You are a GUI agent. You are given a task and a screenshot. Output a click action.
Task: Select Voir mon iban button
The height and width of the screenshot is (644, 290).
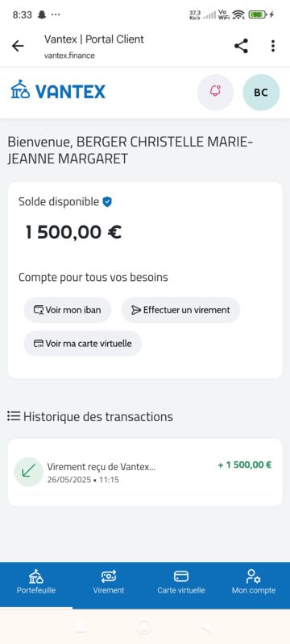tap(68, 310)
